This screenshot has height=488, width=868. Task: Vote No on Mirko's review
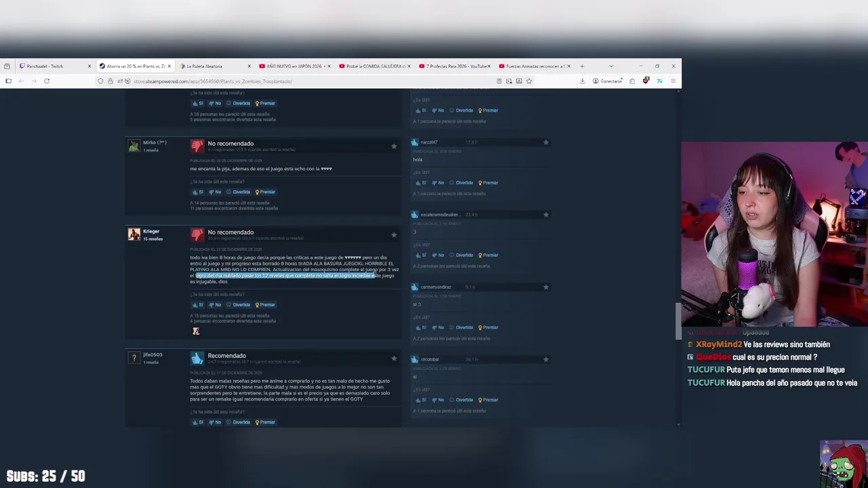pos(215,192)
